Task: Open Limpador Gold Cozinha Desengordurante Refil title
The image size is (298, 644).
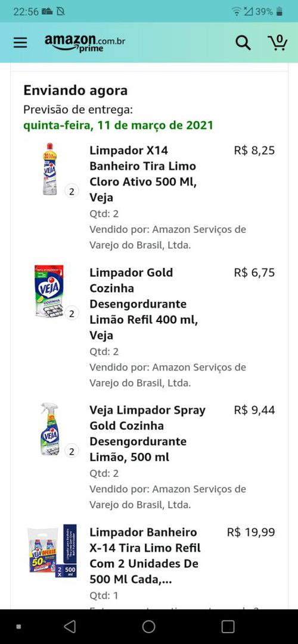Action: pyautogui.click(x=144, y=304)
